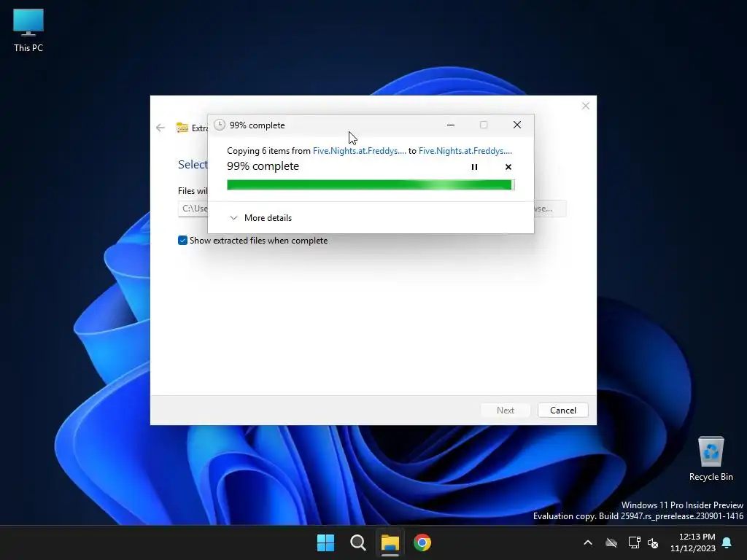
Task: Open the source Five.Nights.at.Freddys link
Action: (x=359, y=151)
